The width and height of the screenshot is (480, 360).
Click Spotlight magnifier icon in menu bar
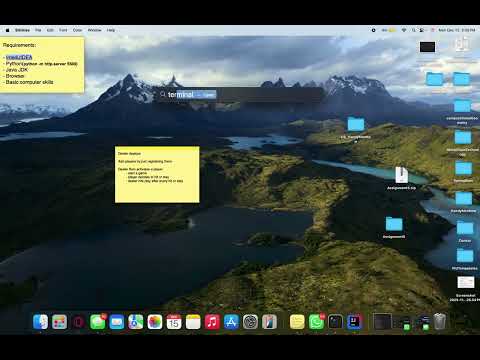(x=413, y=30)
